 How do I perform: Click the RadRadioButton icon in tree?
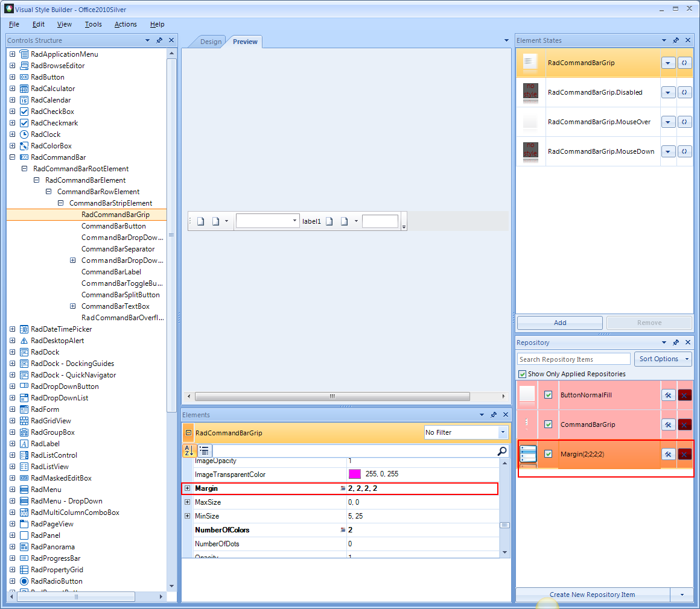24,581
